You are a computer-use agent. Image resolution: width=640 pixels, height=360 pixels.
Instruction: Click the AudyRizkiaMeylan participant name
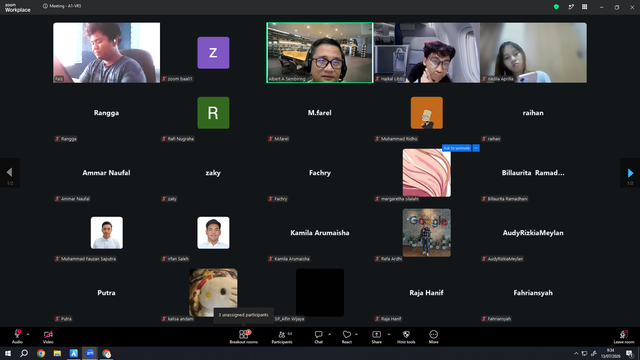pos(533,233)
